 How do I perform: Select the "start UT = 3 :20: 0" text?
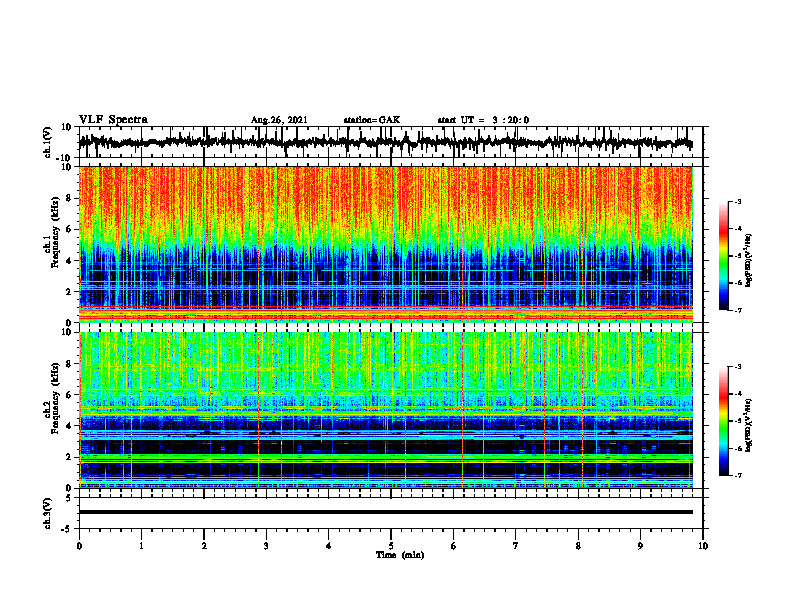coord(483,120)
